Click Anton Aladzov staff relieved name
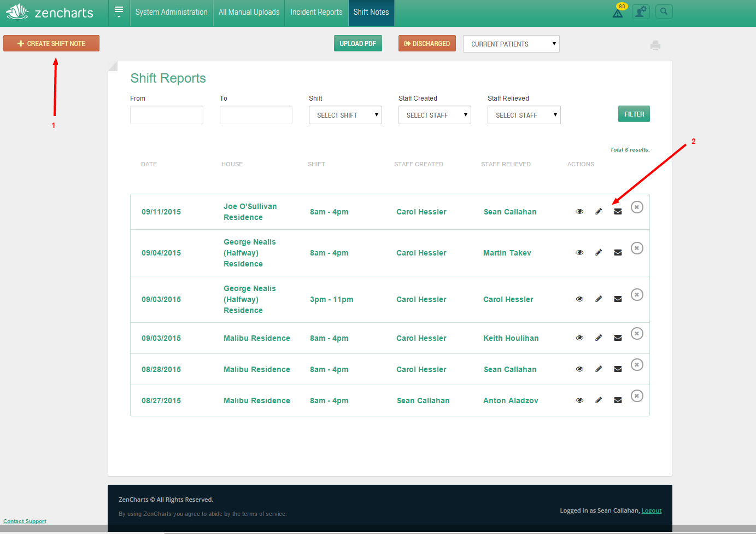This screenshot has width=756, height=534. point(511,400)
